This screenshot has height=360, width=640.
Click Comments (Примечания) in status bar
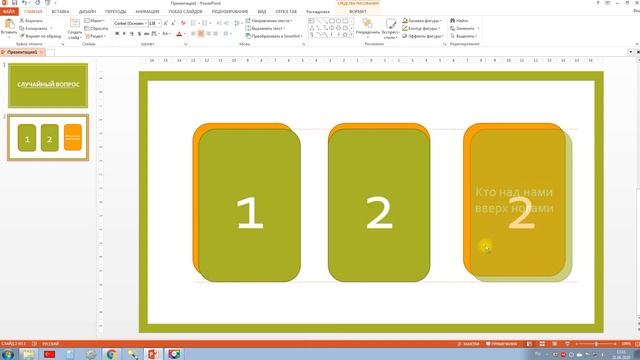pos(501,344)
